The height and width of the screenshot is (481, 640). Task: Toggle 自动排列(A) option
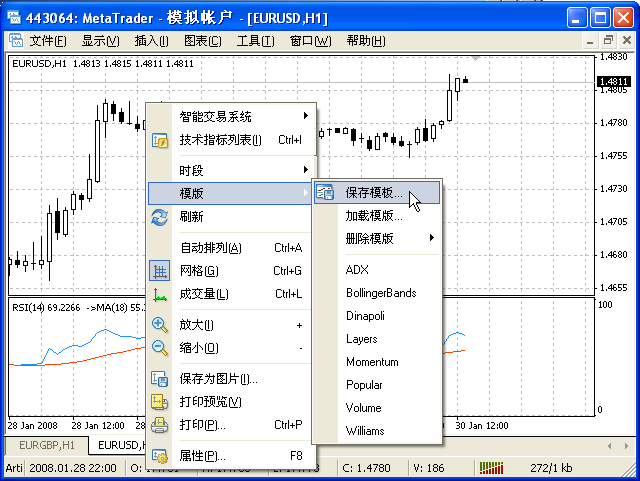tap(231, 247)
